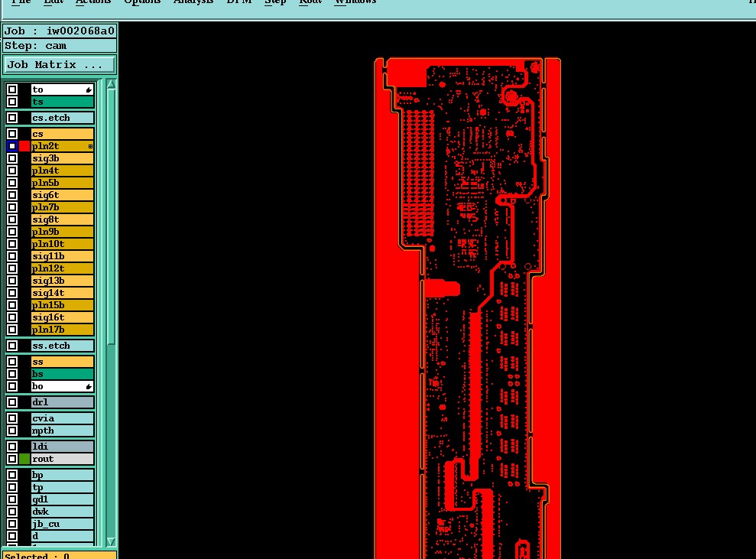This screenshot has width=756, height=559.
Task: Toggle the checkbox for layer 'ss.etch'
Action: [12, 346]
